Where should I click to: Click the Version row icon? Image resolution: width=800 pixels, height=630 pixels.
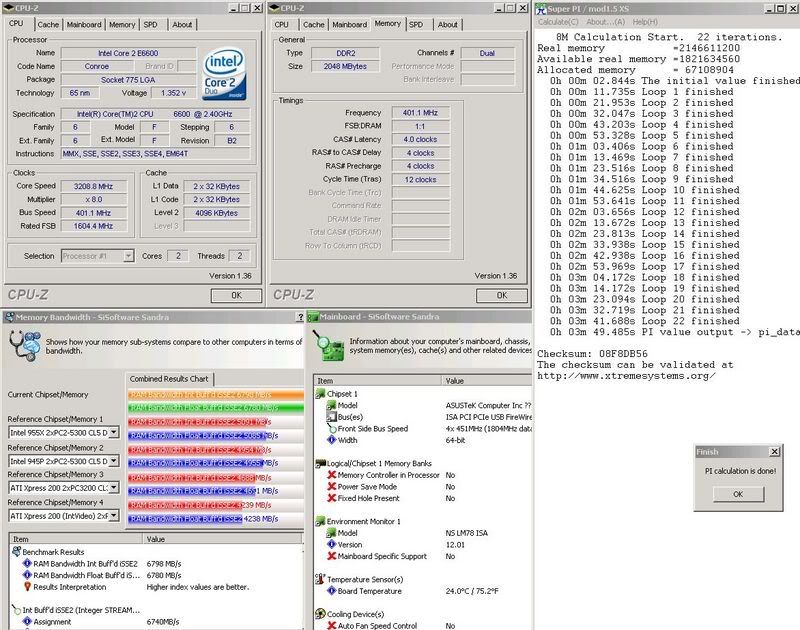[331, 545]
